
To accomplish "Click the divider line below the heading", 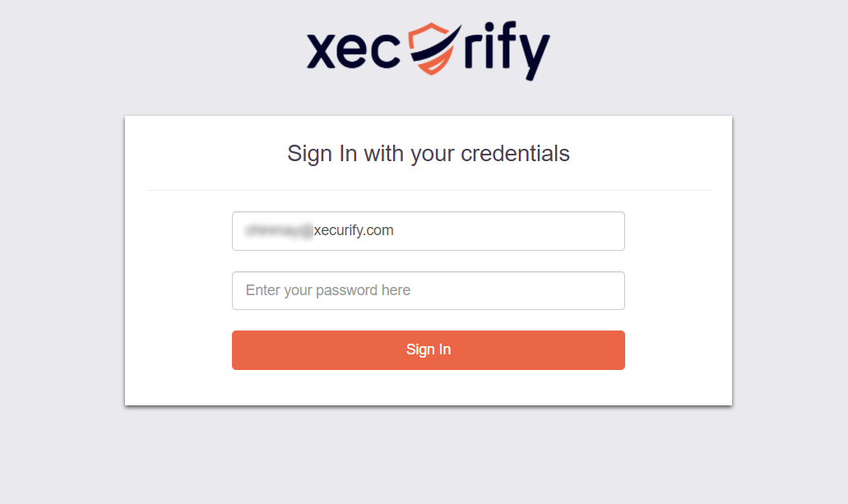I will tap(428, 188).
